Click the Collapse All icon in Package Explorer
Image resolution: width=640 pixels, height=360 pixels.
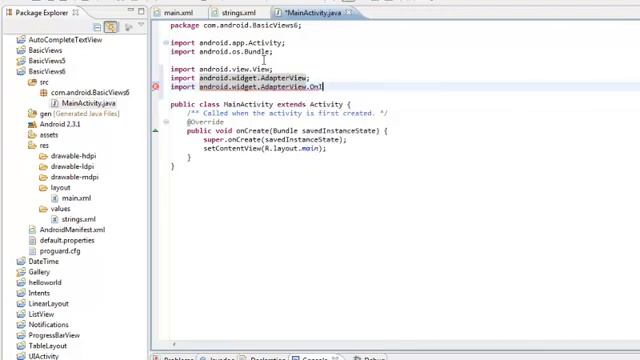(97, 27)
